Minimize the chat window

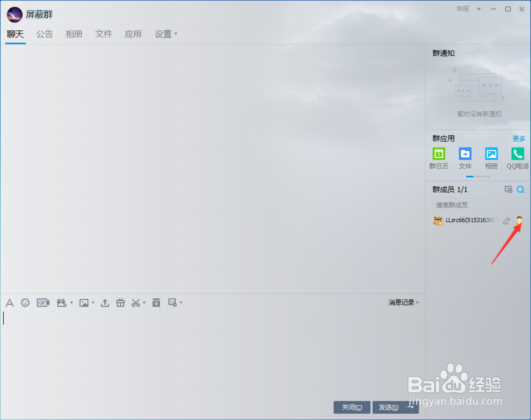pos(493,9)
